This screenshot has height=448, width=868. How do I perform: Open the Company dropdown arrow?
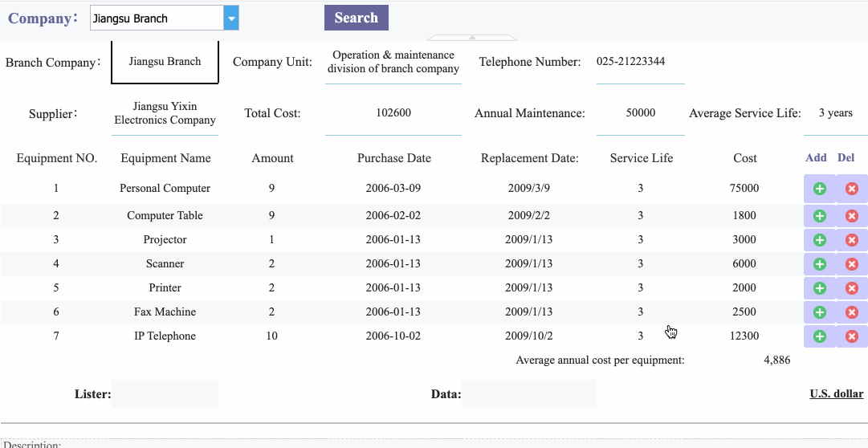tap(231, 18)
